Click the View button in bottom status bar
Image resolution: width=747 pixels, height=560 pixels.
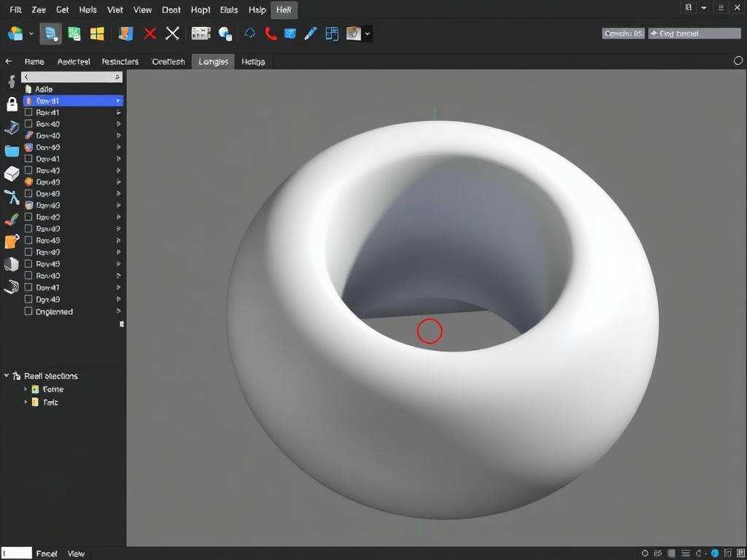click(76, 553)
